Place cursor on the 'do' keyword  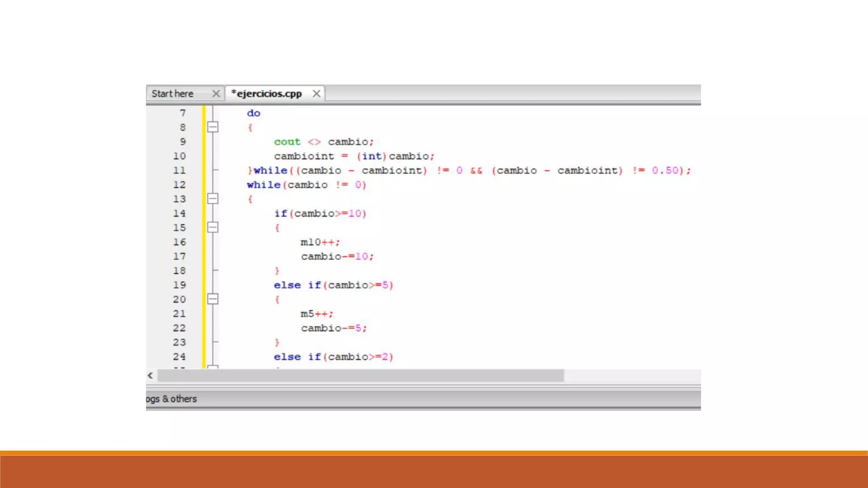[x=253, y=113]
